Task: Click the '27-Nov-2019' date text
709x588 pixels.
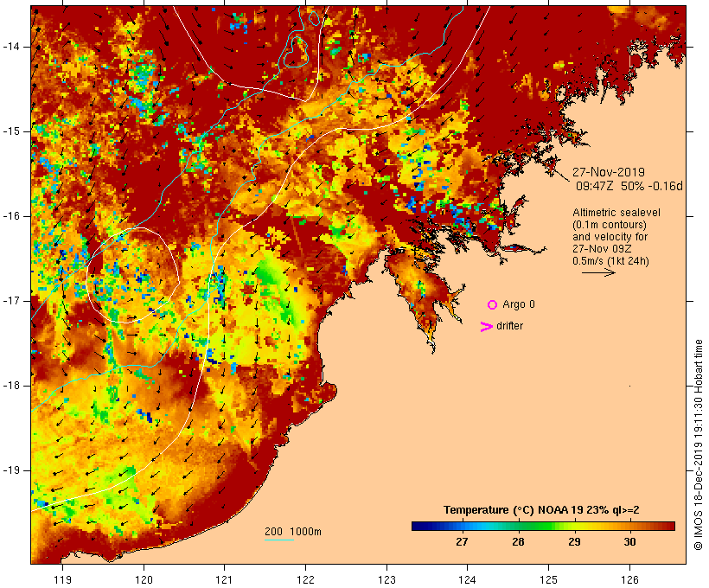Action: (609, 172)
